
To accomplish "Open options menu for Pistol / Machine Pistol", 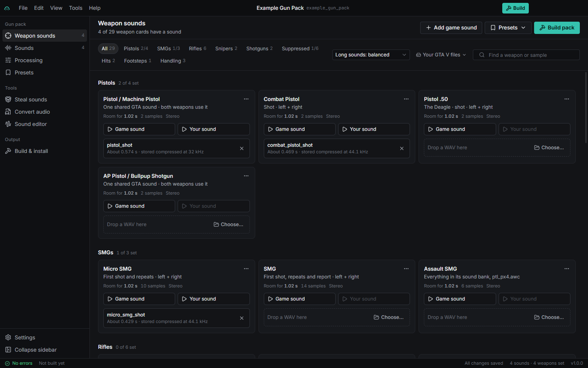I will coord(246,99).
